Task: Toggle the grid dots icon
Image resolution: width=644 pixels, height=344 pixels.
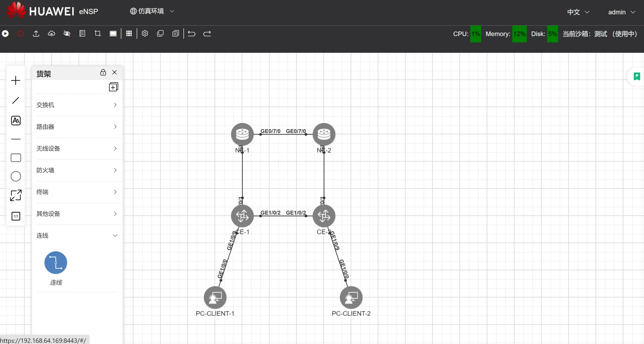Action: 129,34
